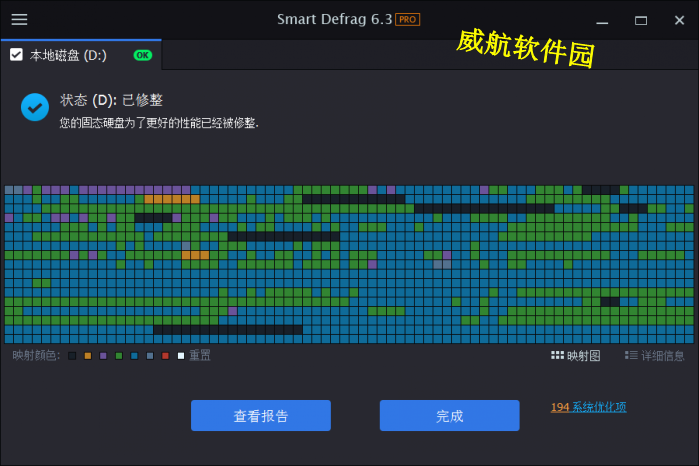Image resolution: width=699 pixels, height=466 pixels.
Task: Pick the blue map color swatch
Action: tap(134, 355)
